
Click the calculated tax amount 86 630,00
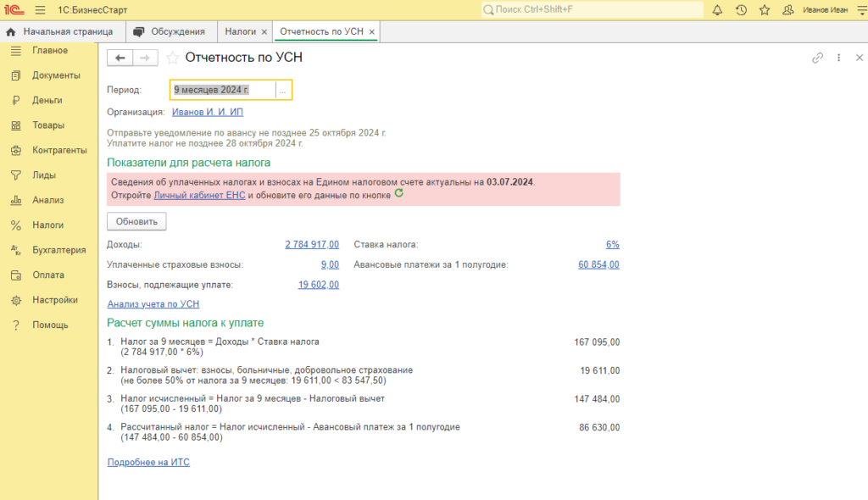point(599,427)
